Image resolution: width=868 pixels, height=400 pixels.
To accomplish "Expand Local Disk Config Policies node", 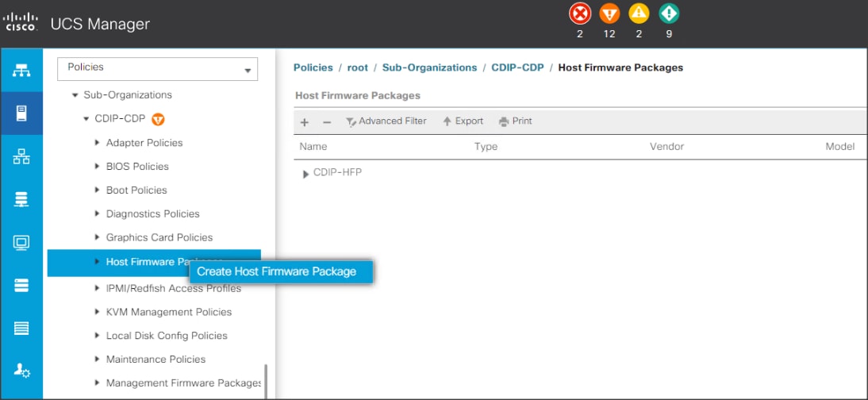I will [98, 336].
